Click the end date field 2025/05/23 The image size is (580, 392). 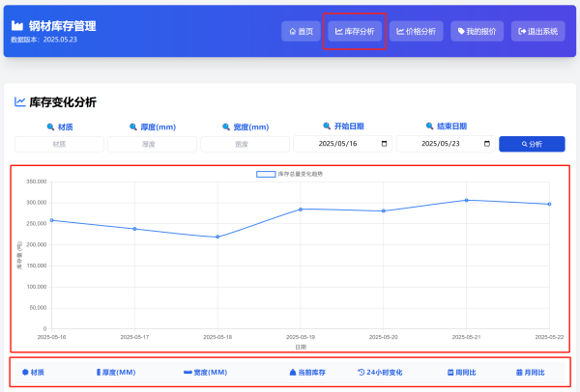446,144
